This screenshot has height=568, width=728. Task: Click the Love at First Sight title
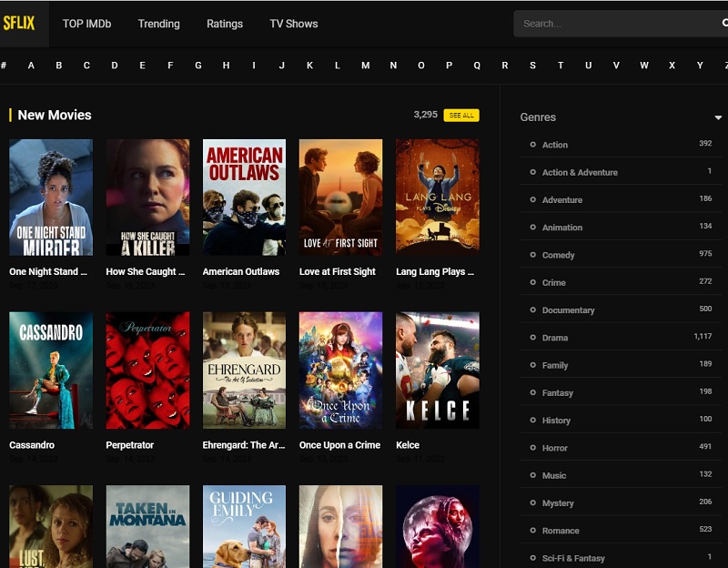(338, 271)
